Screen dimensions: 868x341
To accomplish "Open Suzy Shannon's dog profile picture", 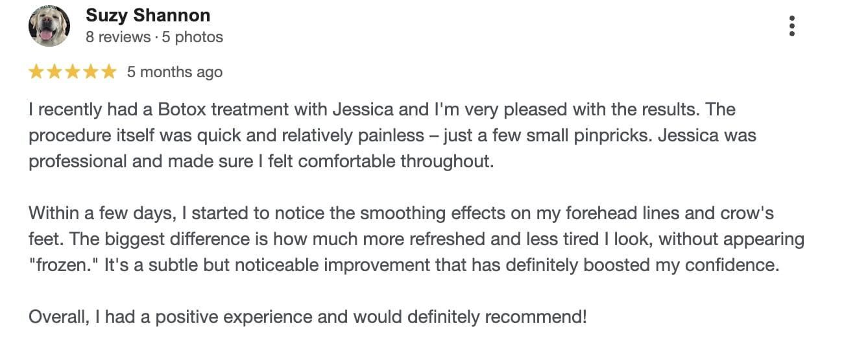I will point(49,27).
